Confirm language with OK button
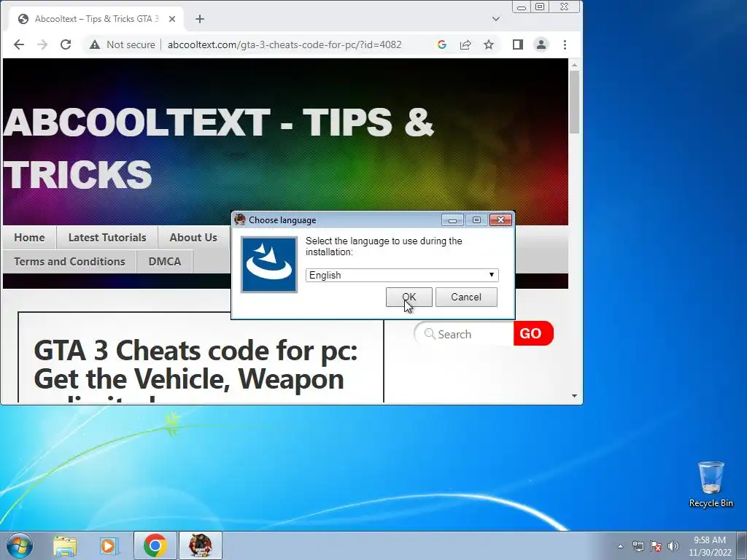The image size is (747, 560). (x=409, y=297)
